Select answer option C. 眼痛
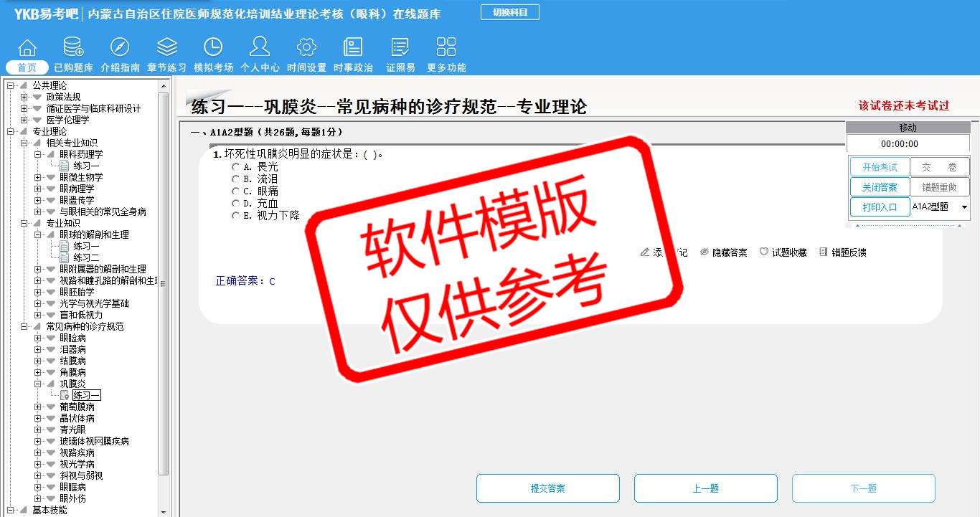Image resolution: width=980 pixels, height=517 pixels. point(236,191)
